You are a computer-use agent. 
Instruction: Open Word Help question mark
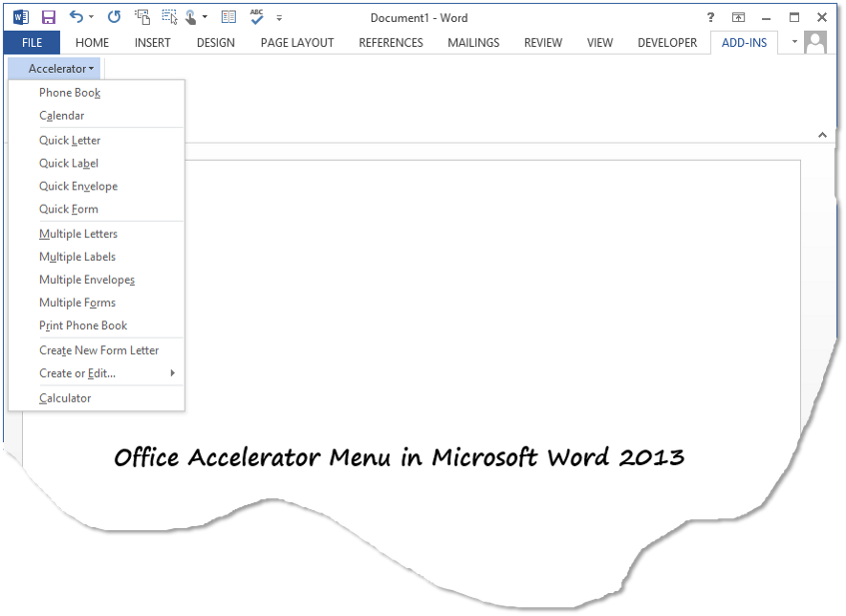click(x=710, y=17)
